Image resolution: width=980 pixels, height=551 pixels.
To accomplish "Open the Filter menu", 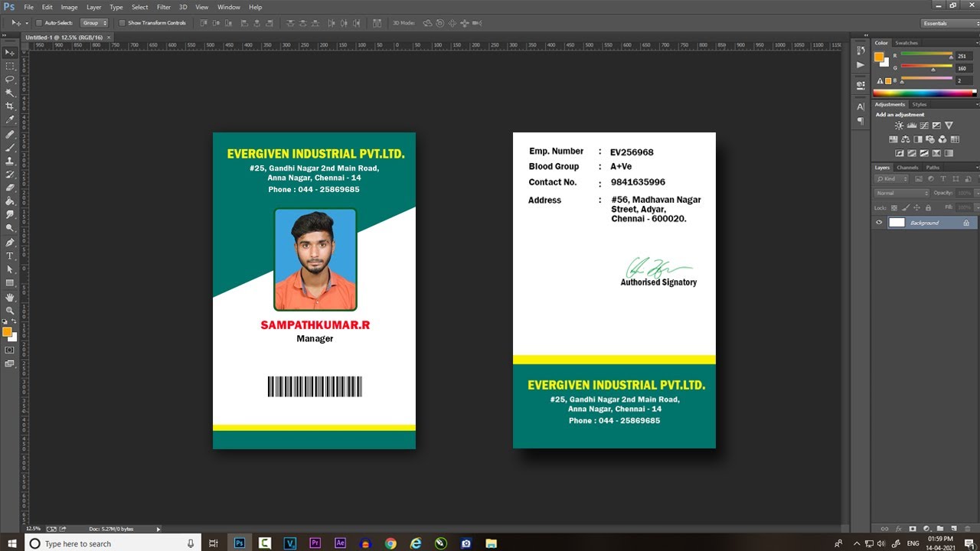I will pyautogui.click(x=164, y=7).
